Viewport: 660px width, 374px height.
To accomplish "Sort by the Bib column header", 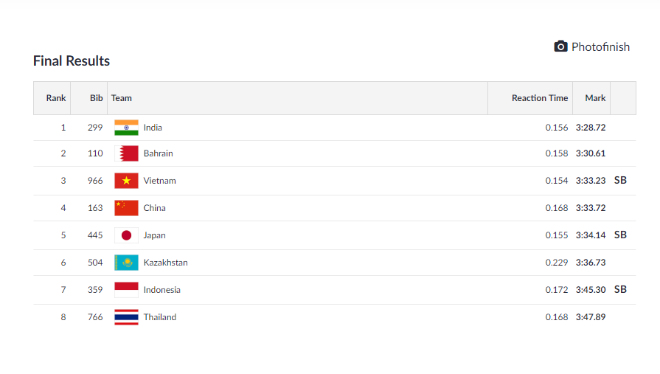I will coord(96,98).
